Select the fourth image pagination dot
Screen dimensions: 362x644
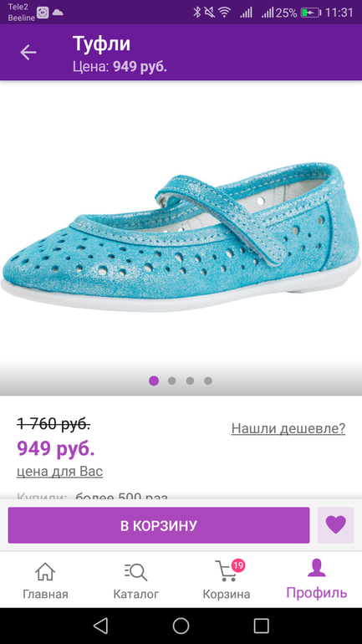pos(208,381)
